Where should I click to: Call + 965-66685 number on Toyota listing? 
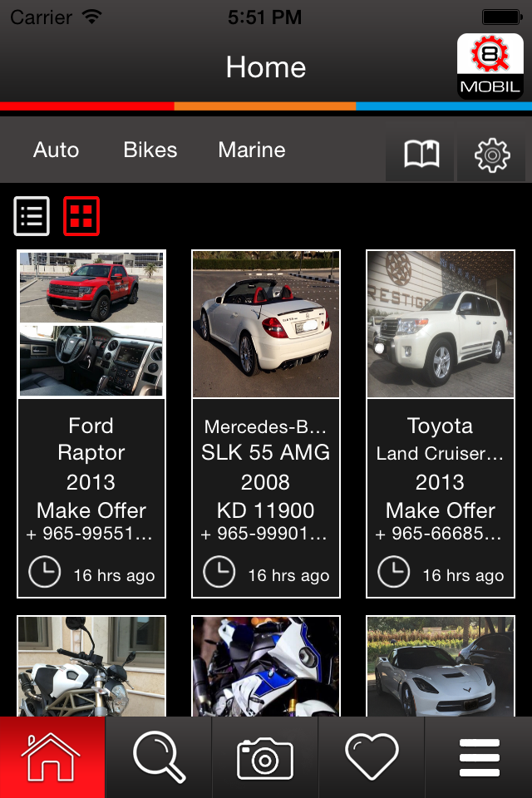point(439,534)
